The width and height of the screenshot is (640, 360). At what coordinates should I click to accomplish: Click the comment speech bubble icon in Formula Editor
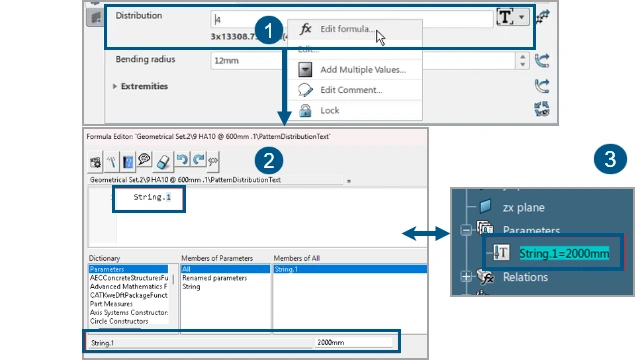click(144, 160)
